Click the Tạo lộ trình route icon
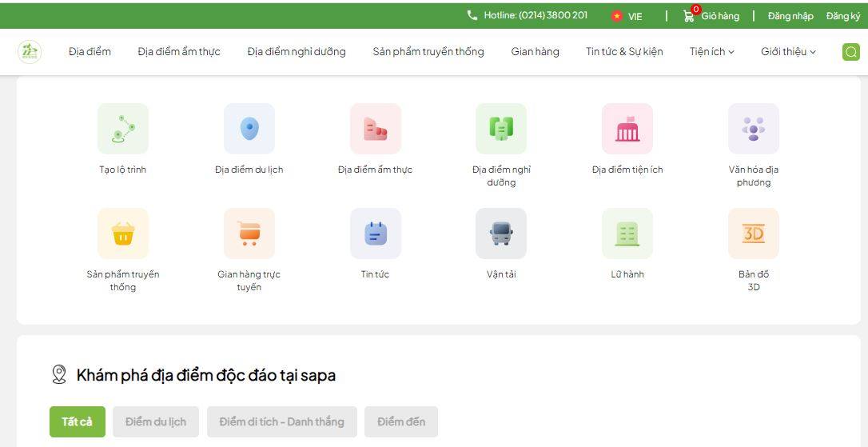Viewport: 868px width, 447px height. coord(122,129)
